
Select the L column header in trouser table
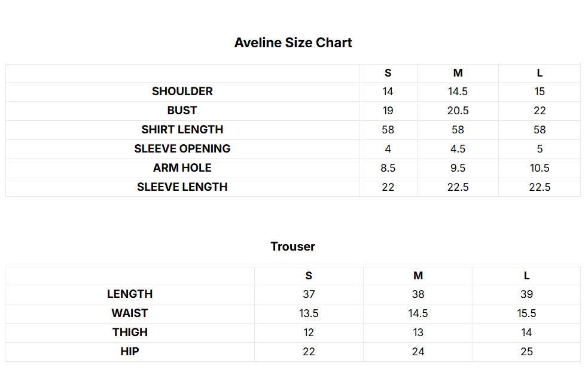coord(526,276)
